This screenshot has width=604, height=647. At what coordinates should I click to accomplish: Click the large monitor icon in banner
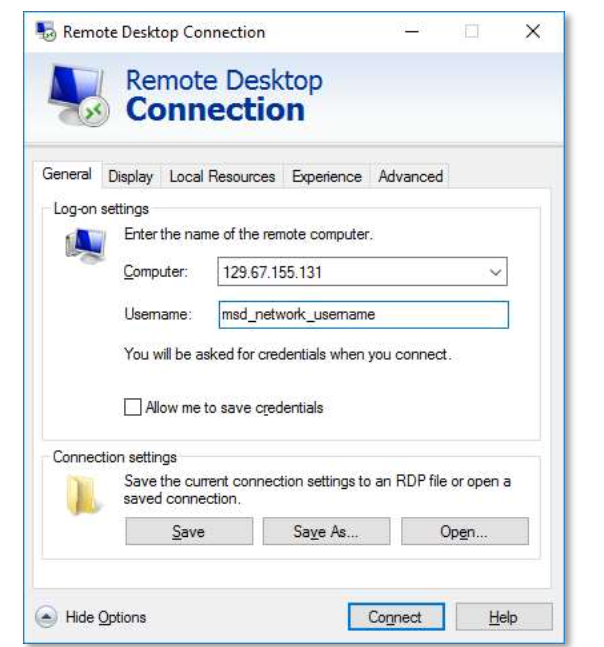pos(78,95)
